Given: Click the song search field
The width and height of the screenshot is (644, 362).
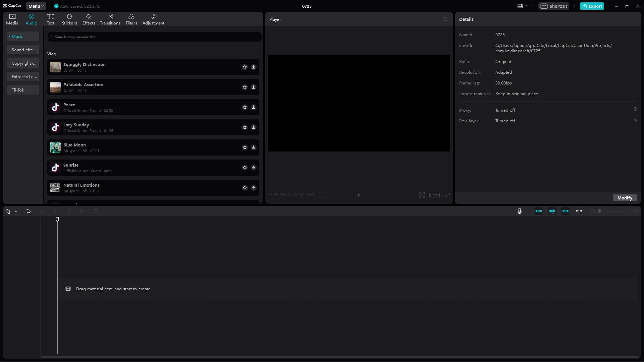Looking at the screenshot, I should [x=154, y=37].
